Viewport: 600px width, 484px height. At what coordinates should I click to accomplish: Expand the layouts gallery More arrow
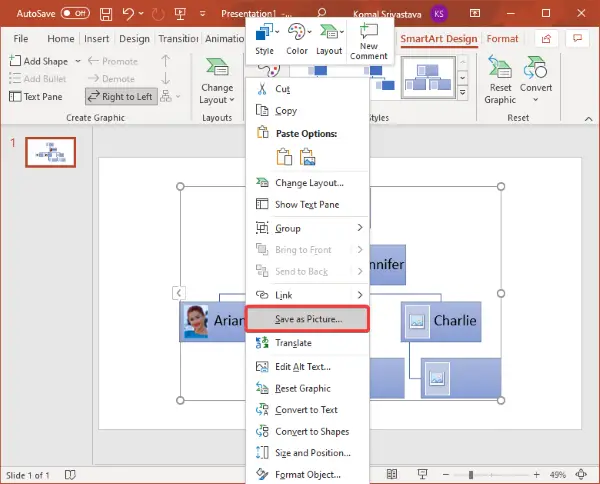tap(463, 92)
